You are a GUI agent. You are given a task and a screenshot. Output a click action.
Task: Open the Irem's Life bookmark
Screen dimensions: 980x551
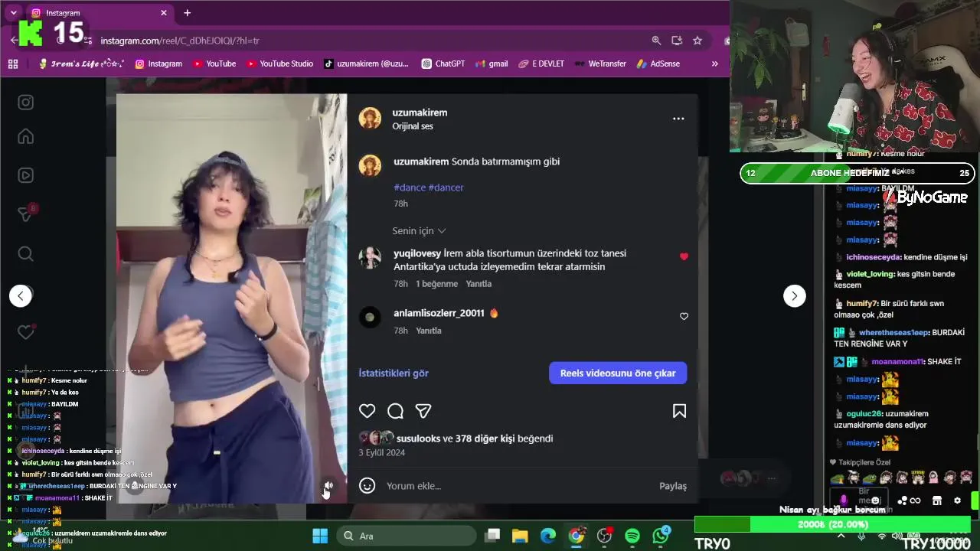[81, 64]
